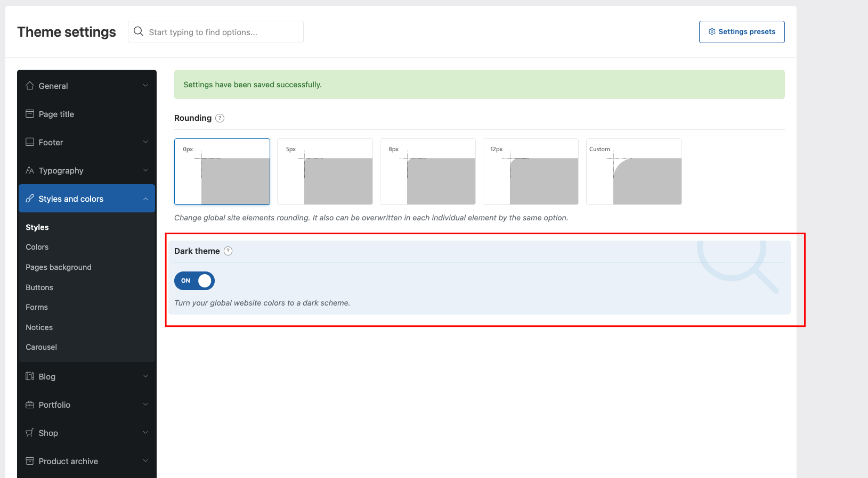Click the Shop cart icon
The image size is (868, 478).
tap(30, 433)
